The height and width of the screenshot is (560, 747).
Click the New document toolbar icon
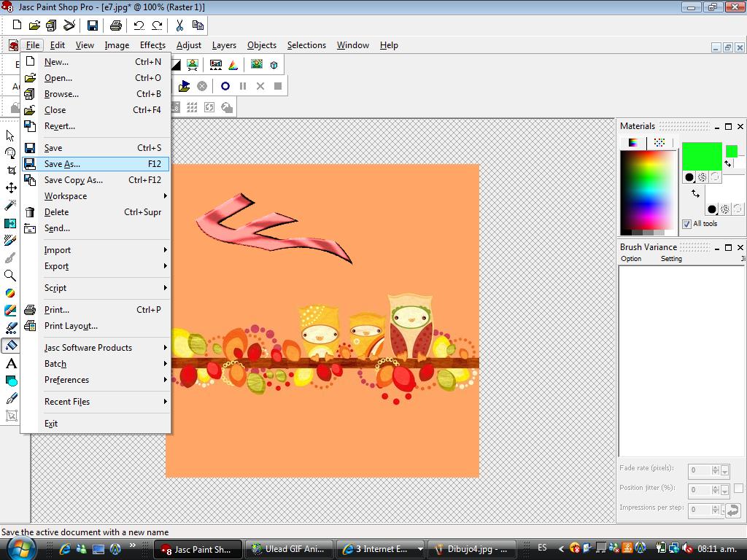[x=18, y=26]
